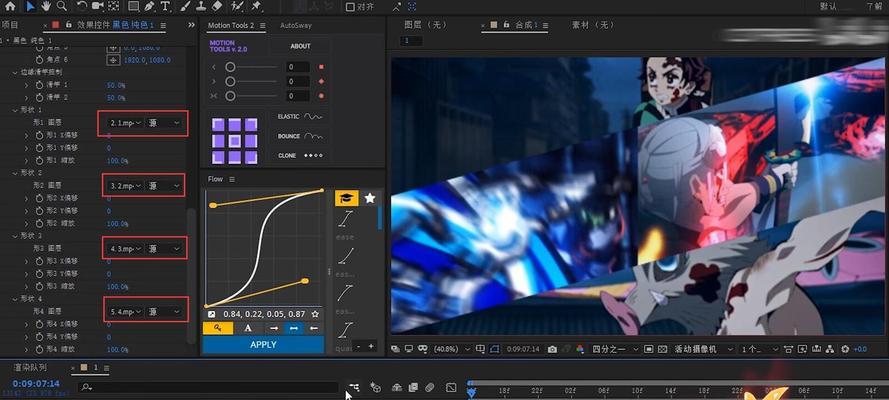Click the first ease value input field
The width and height of the screenshot is (889, 400).
click(298, 67)
